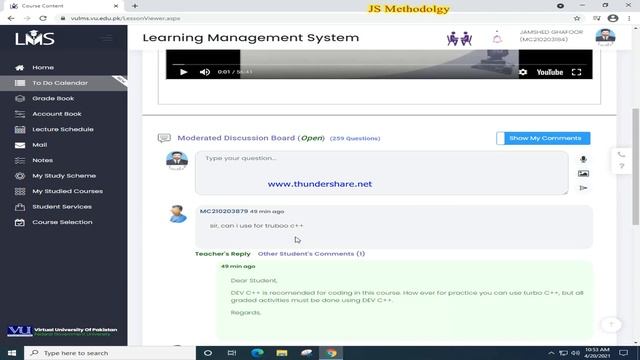This screenshot has height=360, width=640.
Task: Open Lecture Schedule in sidebar
Action: 63,129
